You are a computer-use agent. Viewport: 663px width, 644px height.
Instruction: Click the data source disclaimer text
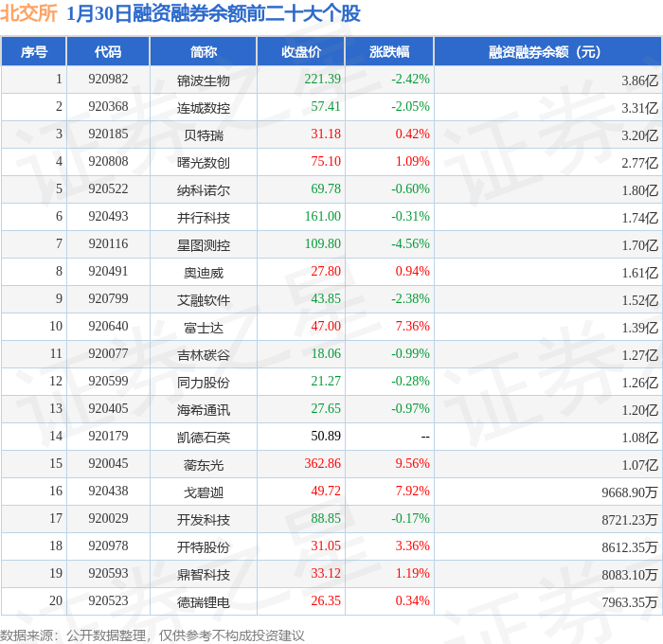pos(152,635)
